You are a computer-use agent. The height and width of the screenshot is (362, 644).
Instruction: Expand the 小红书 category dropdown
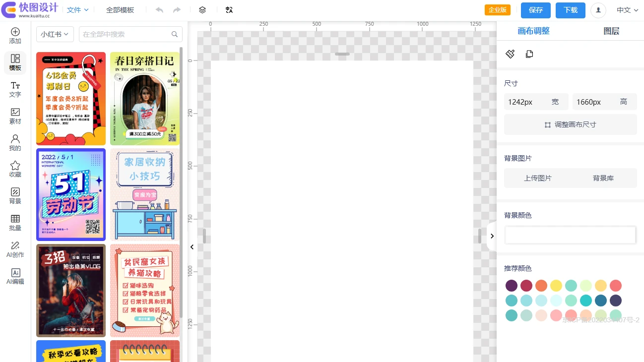pos(55,34)
